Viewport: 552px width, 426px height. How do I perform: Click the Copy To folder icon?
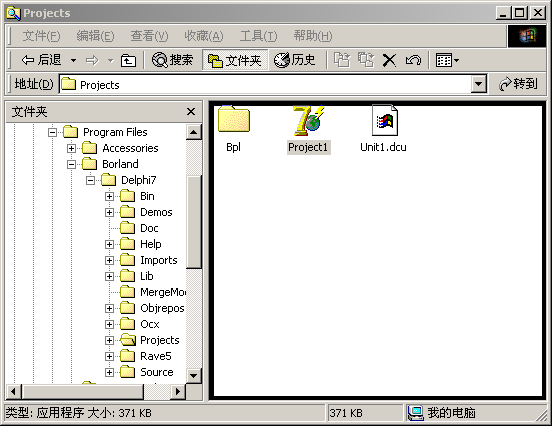[x=366, y=60]
